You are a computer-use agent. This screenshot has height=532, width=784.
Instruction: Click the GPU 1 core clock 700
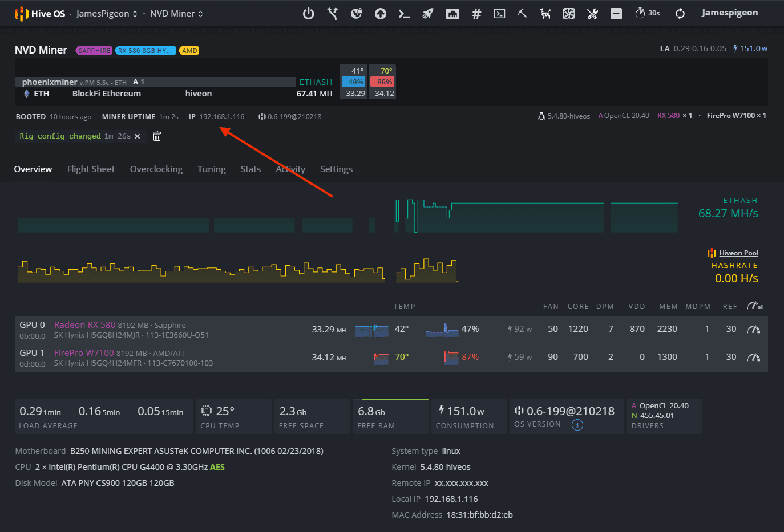pos(580,357)
